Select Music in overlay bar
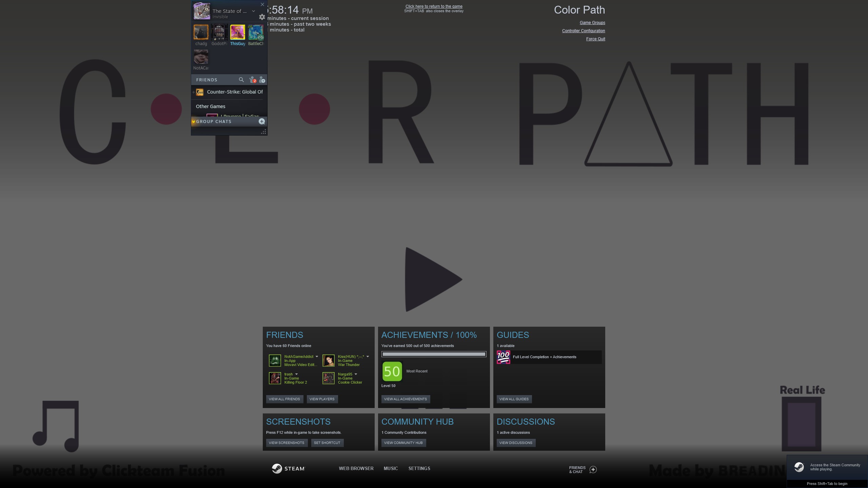The height and width of the screenshot is (488, 868). 391,468
